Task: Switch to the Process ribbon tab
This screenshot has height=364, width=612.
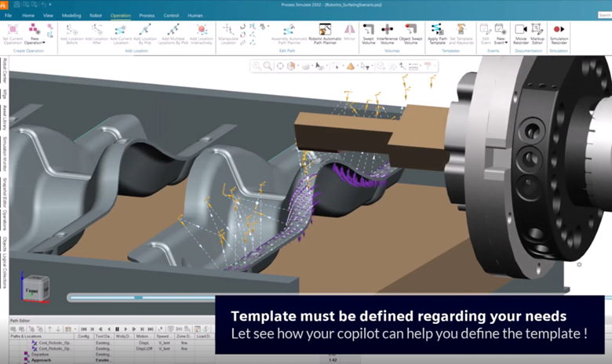Action: point(147,15)
